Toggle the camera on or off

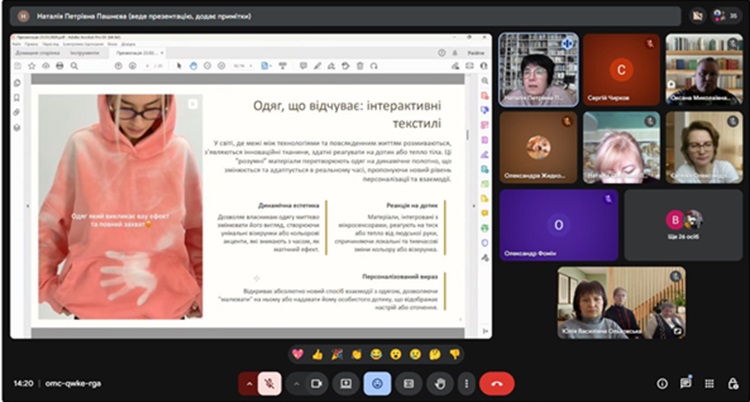tap(317, 383)
